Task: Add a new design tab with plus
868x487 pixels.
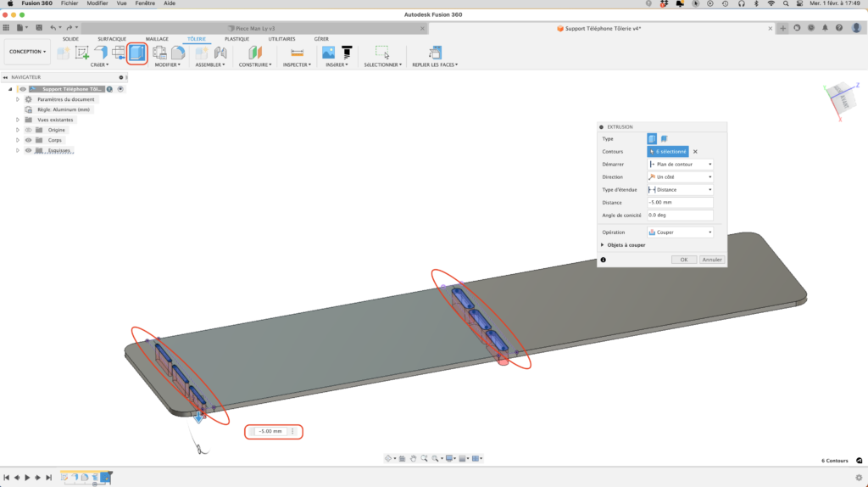Action: (782, 28)
